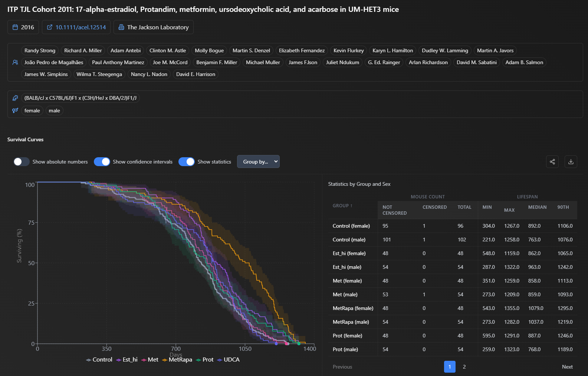Open DOI link 10.1111/acel.12514

(x=81, y=27)
